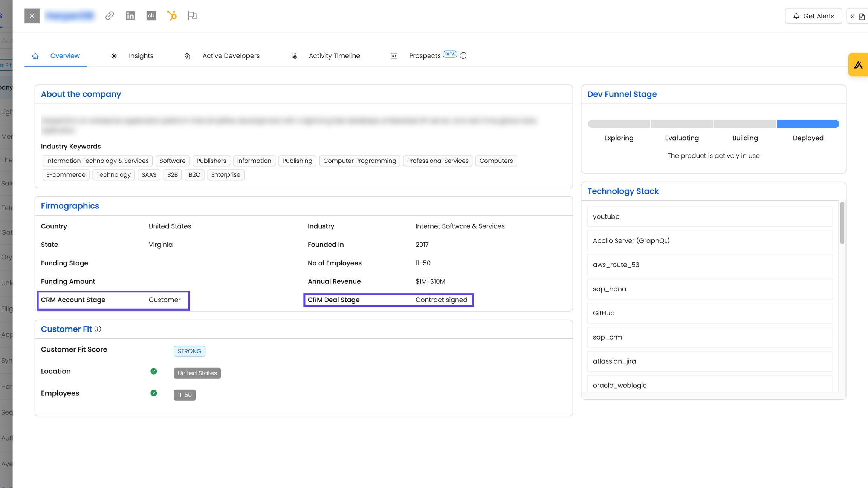This screenshot has width=868, height=488.
Task: Open the yellow floating side widget
Action: point(858,65)
